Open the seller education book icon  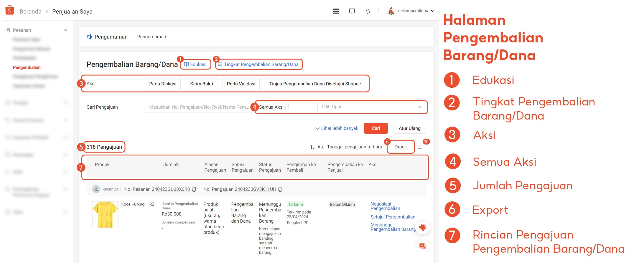tap(352, 11)
